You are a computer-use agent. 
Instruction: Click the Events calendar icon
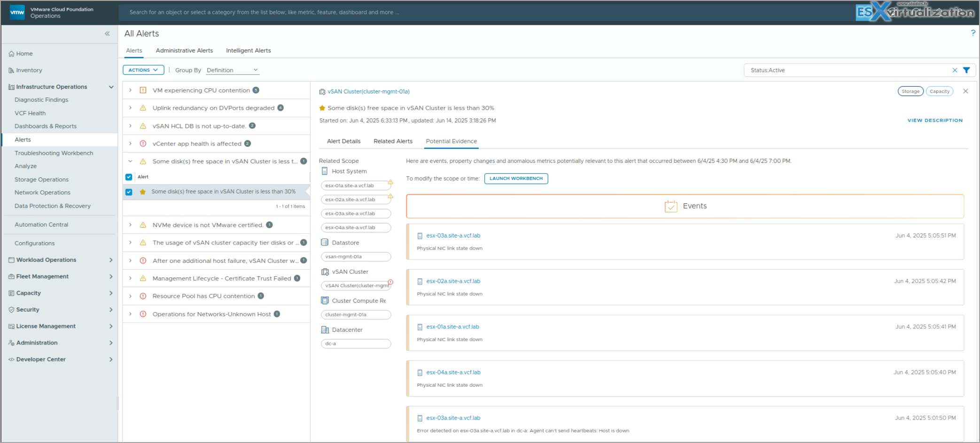coord(671,206)
